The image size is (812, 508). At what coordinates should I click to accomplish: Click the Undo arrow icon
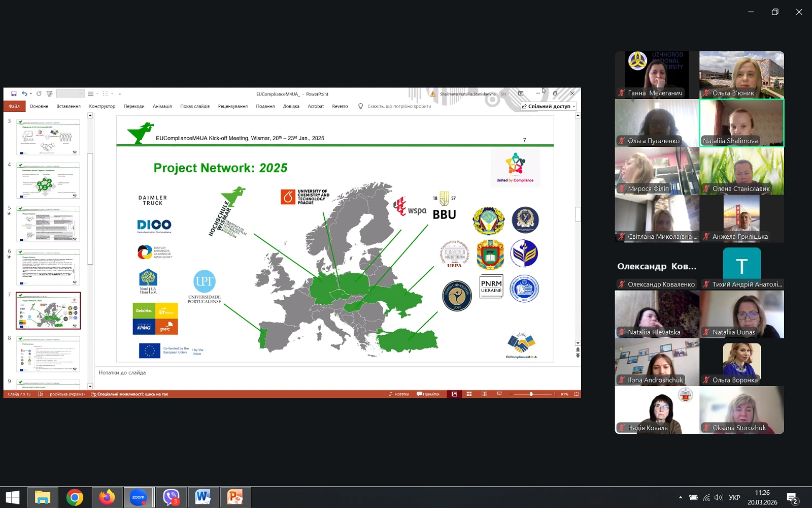(x=24, y=94)
